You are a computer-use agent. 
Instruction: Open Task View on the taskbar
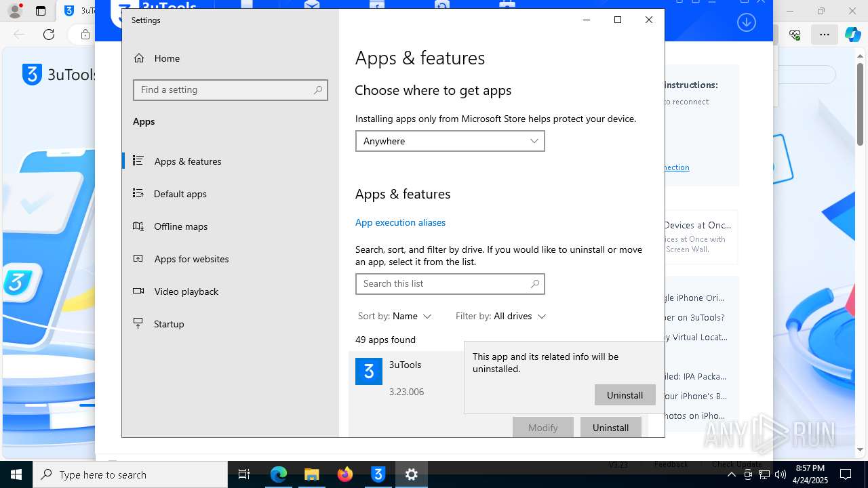click(244, 474)
